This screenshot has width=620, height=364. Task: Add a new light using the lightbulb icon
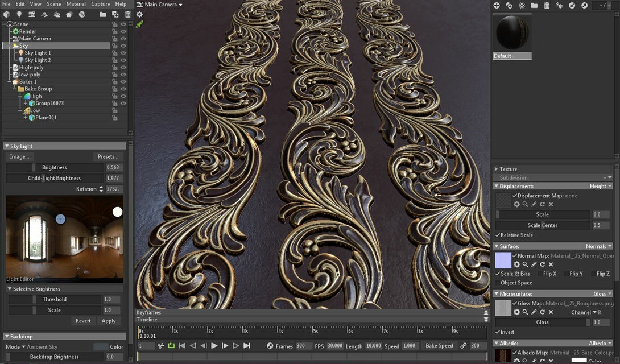[x=19, y=15]
